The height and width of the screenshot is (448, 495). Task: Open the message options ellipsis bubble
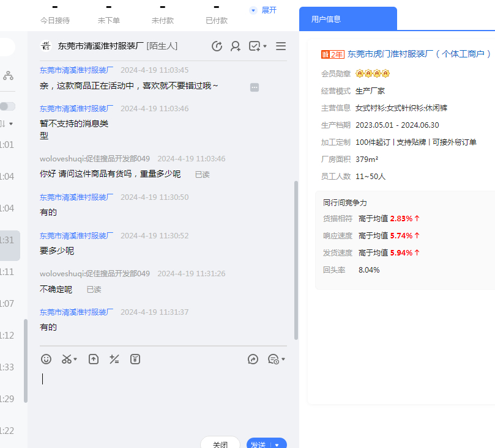(x=255, y=87)
